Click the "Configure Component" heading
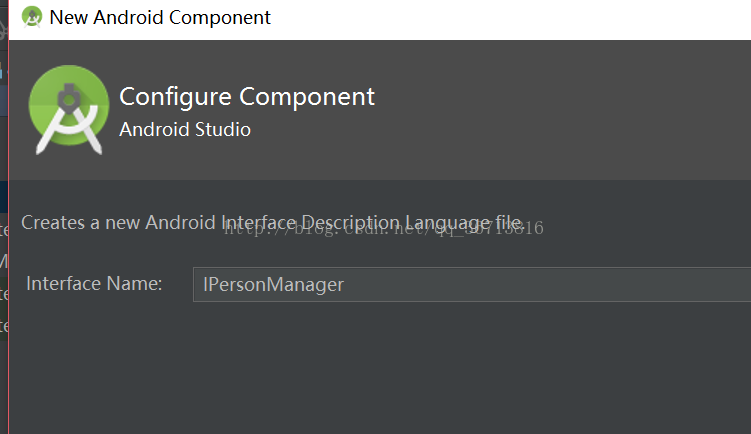751x434 pixels. pos(247,97)
